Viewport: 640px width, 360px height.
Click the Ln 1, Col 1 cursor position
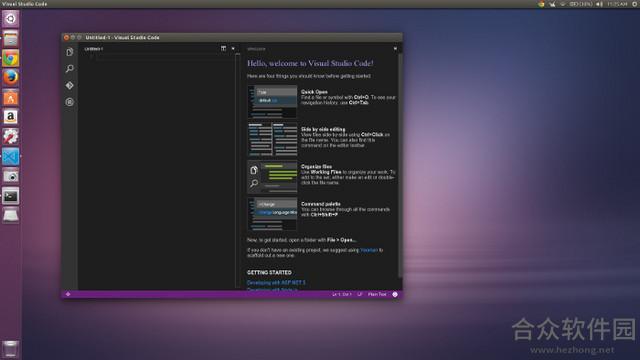(x=342, y=294)
